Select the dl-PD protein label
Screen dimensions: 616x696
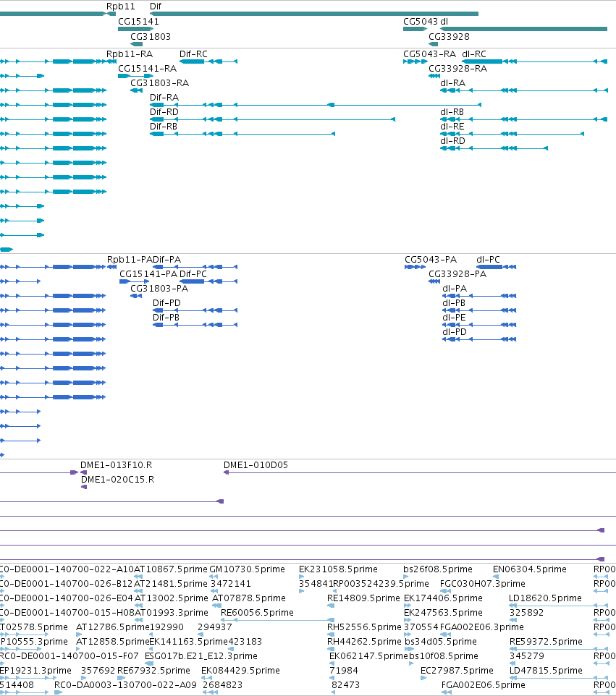click(x=455, y=332)
